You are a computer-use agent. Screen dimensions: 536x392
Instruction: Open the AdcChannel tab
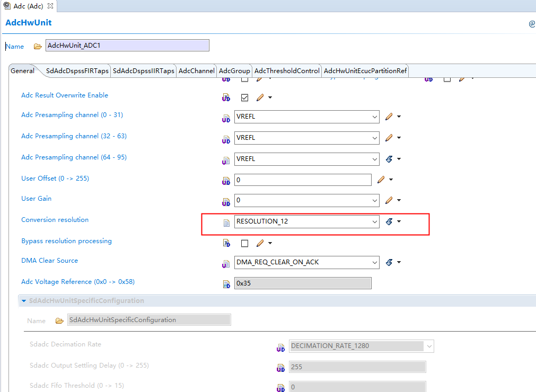[x=197, y=70]
